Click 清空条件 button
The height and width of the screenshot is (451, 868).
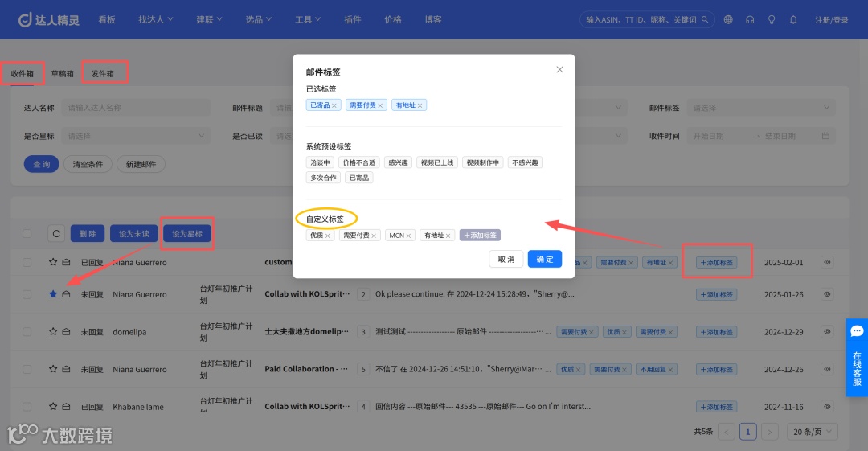pos(88,164)
